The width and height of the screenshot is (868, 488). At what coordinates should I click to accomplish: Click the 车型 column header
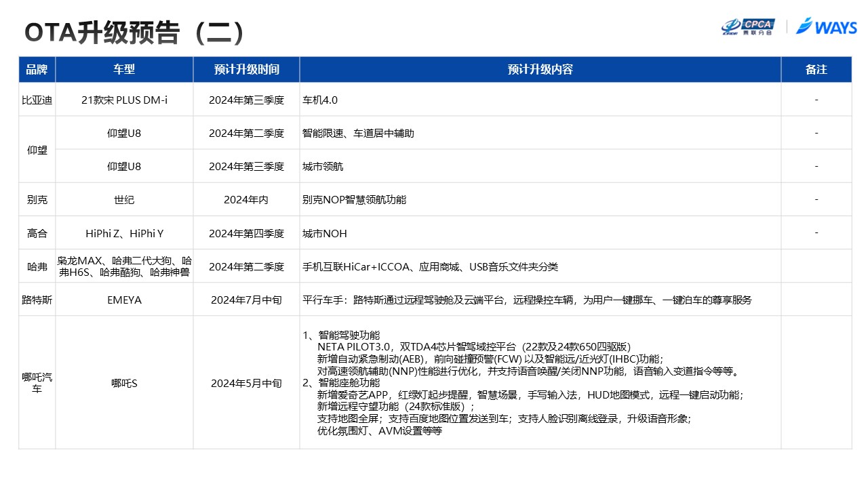click(x=124, y=69)
